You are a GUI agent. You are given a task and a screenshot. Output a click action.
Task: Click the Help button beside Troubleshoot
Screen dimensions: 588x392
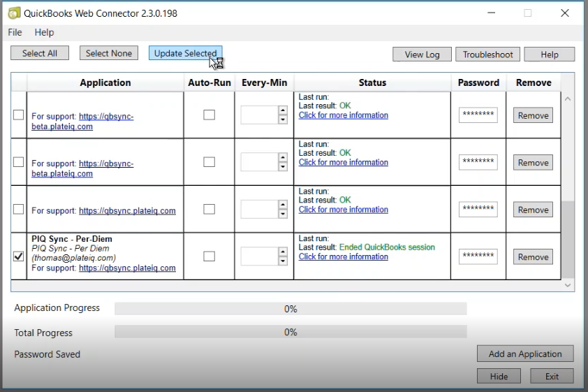pyautogui.click(x=550, y=55)
